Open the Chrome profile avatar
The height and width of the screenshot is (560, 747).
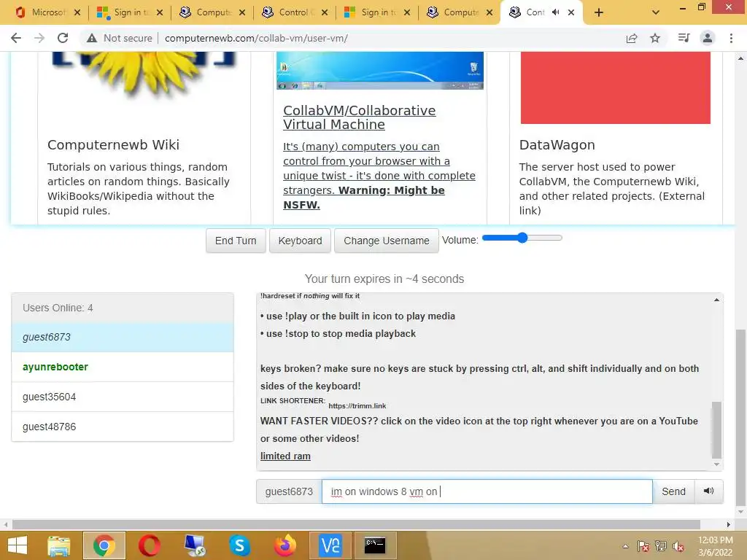point(708,38)
